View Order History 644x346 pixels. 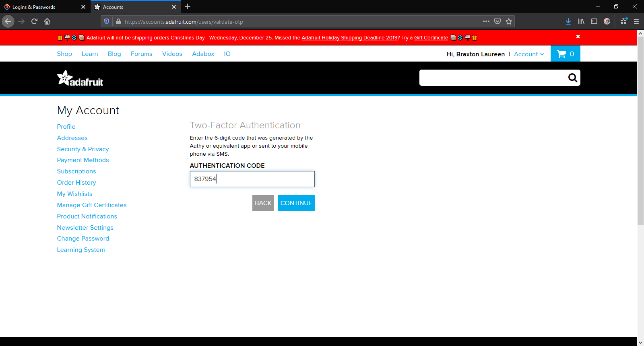(x=76, y=183)
